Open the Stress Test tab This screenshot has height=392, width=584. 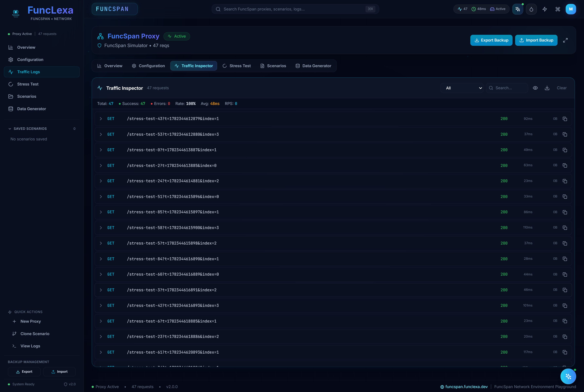pyautogui.click(x=237, y=66)
